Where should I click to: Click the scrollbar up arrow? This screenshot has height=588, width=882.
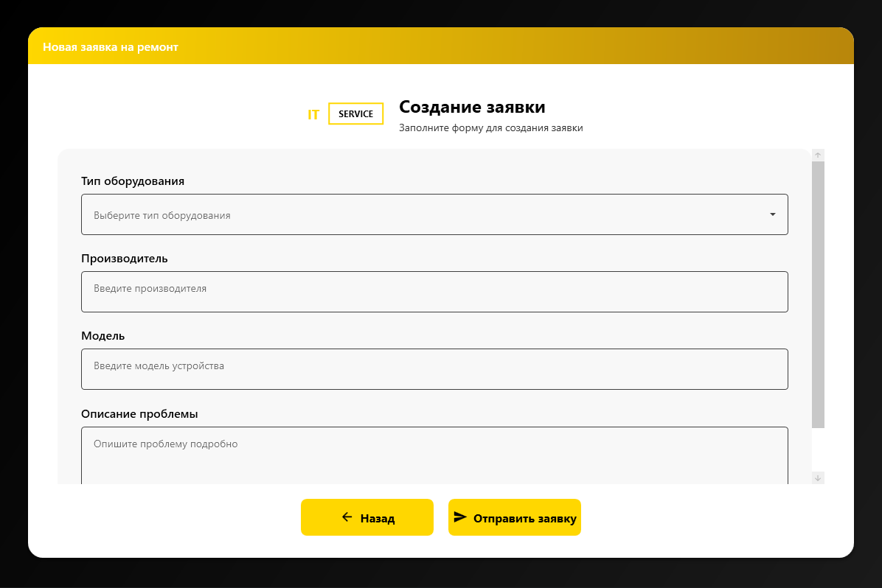pos(818,154)
